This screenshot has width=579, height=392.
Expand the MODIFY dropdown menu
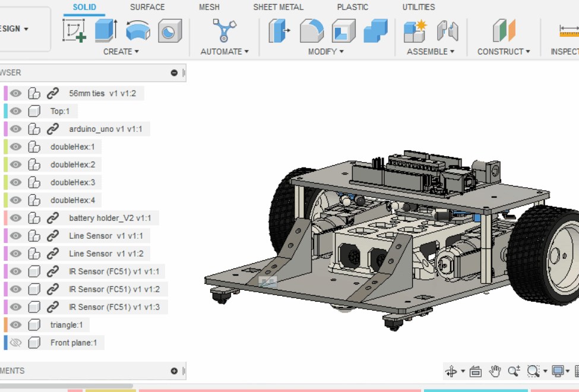pos(326,52)
